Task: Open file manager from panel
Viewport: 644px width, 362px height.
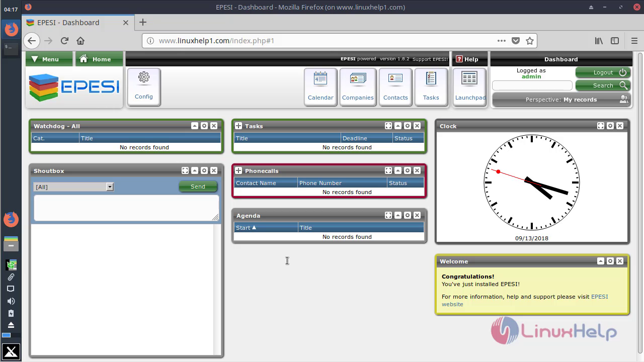Action: pos(11,244)
